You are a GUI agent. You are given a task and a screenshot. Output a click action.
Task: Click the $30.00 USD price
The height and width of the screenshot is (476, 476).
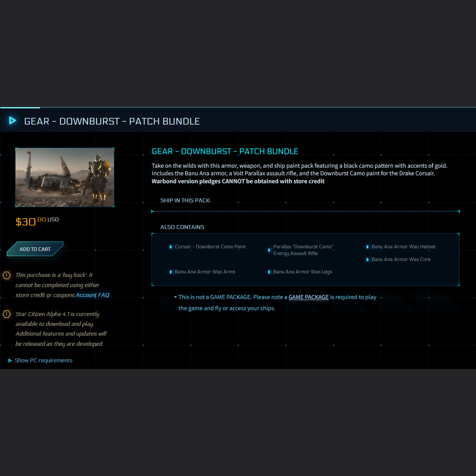click(37, 221)
